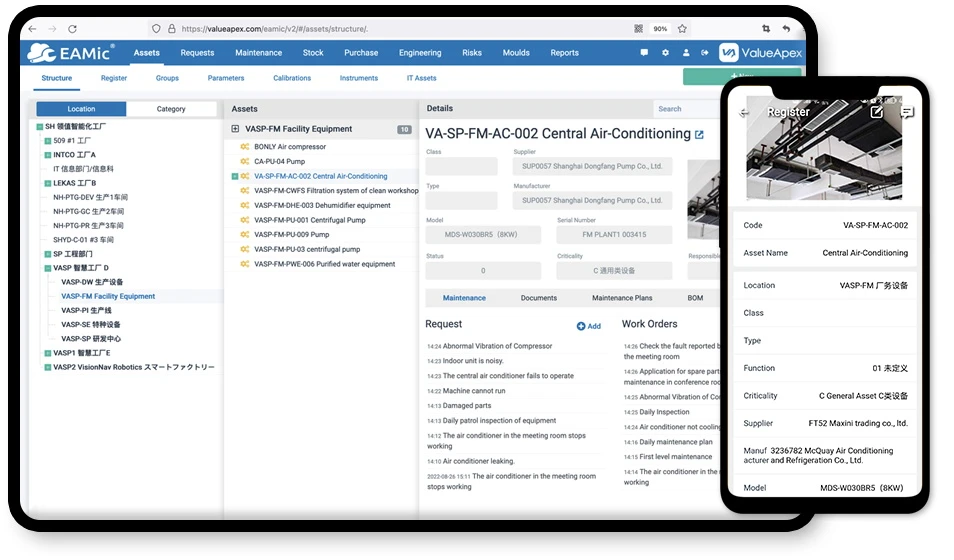Image resolution: width=954 pixels, height=560 pixels.
Task: Open the settings gear in EAMic header
Action: point(665,53)
